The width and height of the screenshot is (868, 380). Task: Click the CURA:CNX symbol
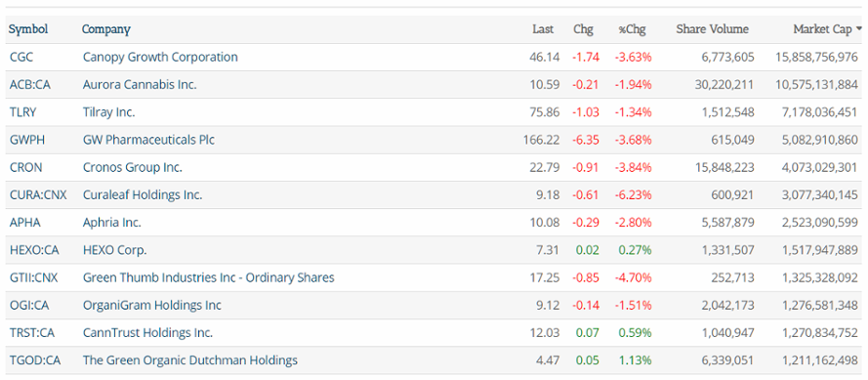(x=38, y=195)
